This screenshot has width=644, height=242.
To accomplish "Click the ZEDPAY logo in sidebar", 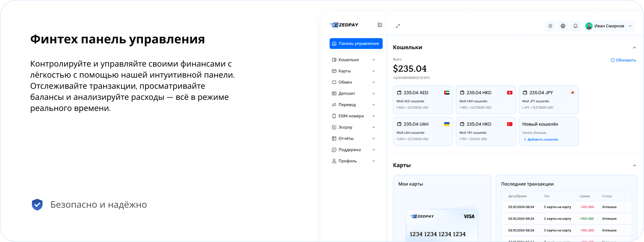I will coord(344,25).
